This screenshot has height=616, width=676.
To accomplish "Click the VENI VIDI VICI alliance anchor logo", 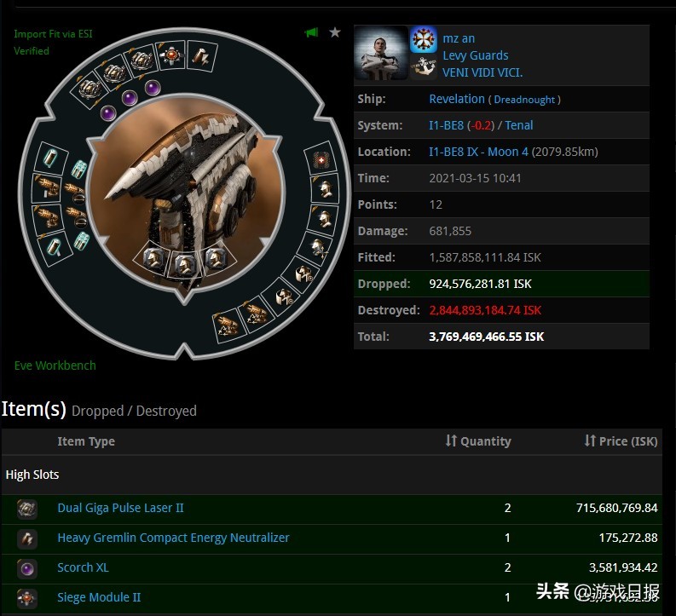I will [x=423, y=66].
